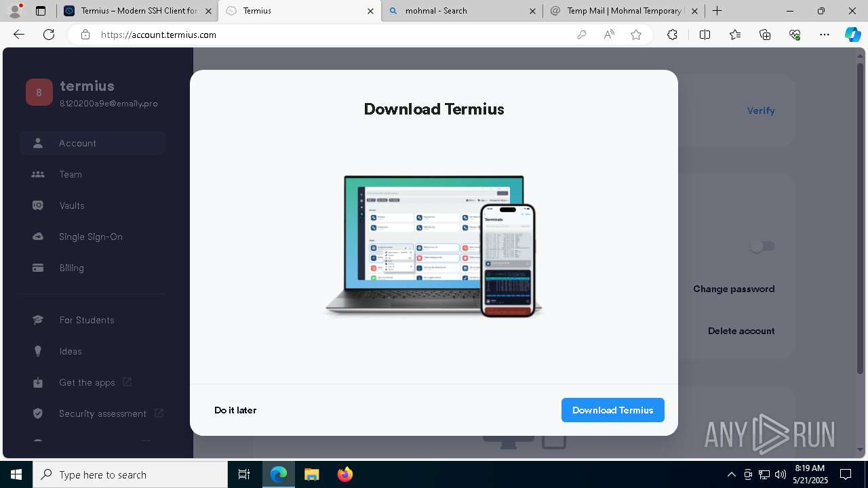The height and width of the screenshot is (488, 868).
Task: Go back to previous page
Action: point(19,35)
